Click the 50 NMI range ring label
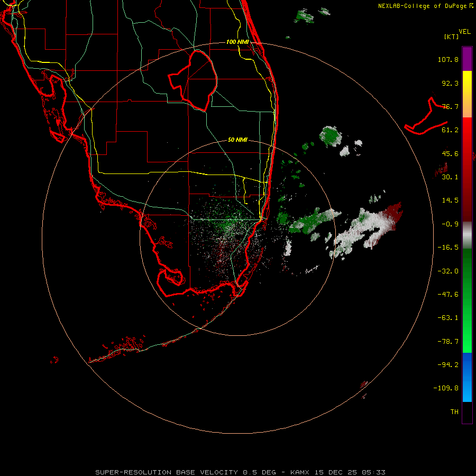 coord(237,140)
